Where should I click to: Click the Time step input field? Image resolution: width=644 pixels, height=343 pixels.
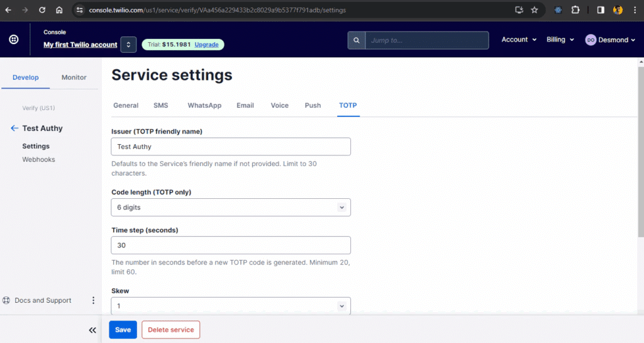pos(231,245)
